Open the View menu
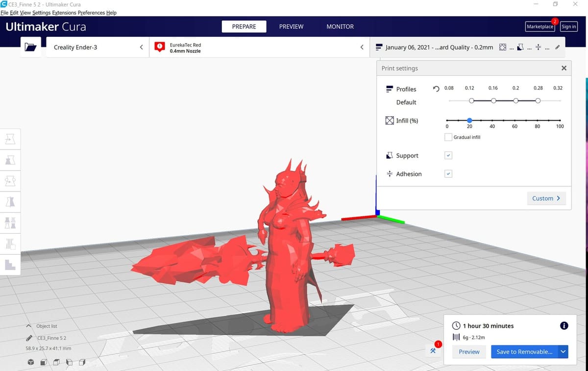The width and height of the screenshot is (588, 371). pos(25,13)
